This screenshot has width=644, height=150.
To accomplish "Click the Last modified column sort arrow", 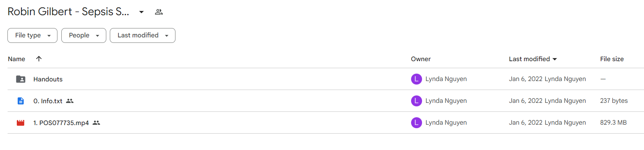I will pos(555,59).
